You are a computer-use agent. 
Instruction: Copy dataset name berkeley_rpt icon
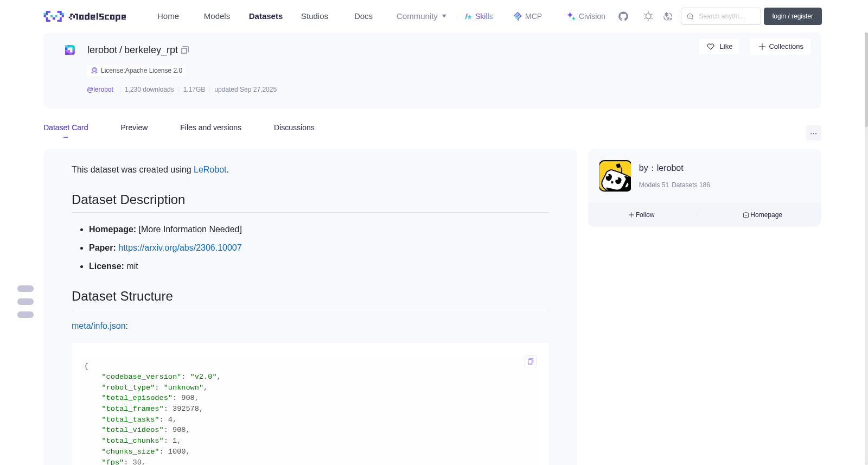(185, 50)
